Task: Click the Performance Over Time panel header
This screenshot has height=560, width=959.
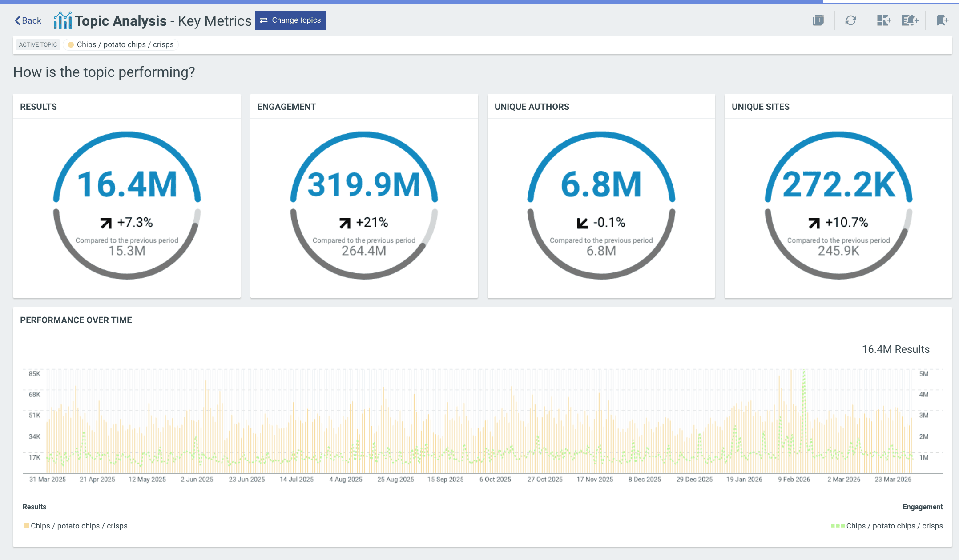Action: coord(76,320)
